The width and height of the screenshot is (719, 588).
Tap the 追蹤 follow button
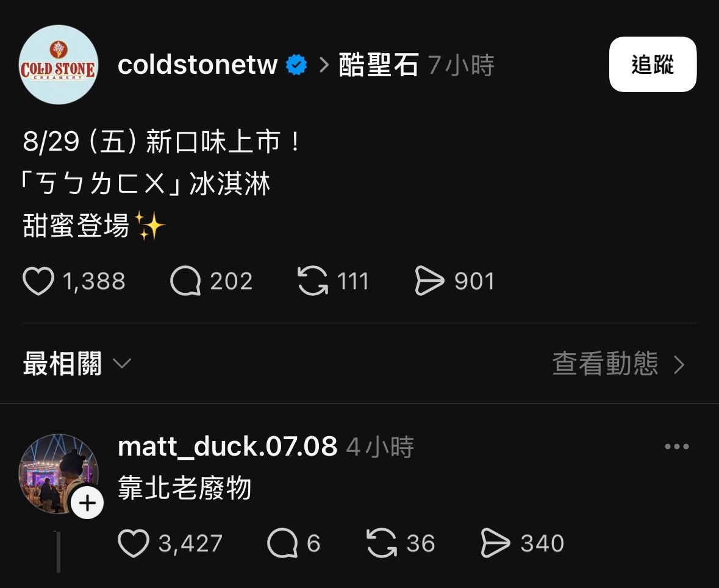click(x=653, y=64)
